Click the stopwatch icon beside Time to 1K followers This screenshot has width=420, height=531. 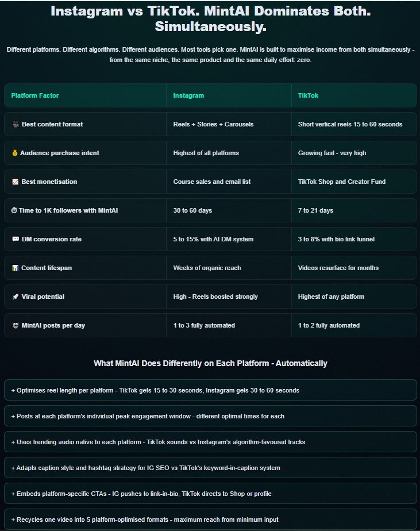pos(14,210)
